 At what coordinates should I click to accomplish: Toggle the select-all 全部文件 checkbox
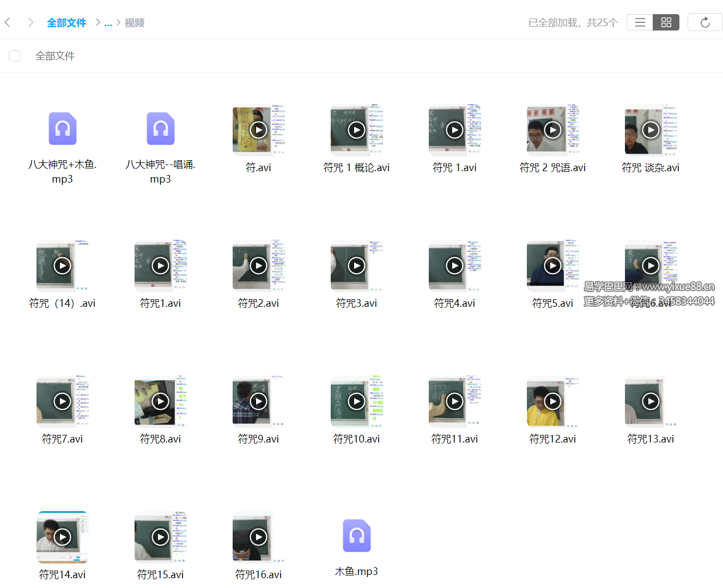click(x=15, y=56)
